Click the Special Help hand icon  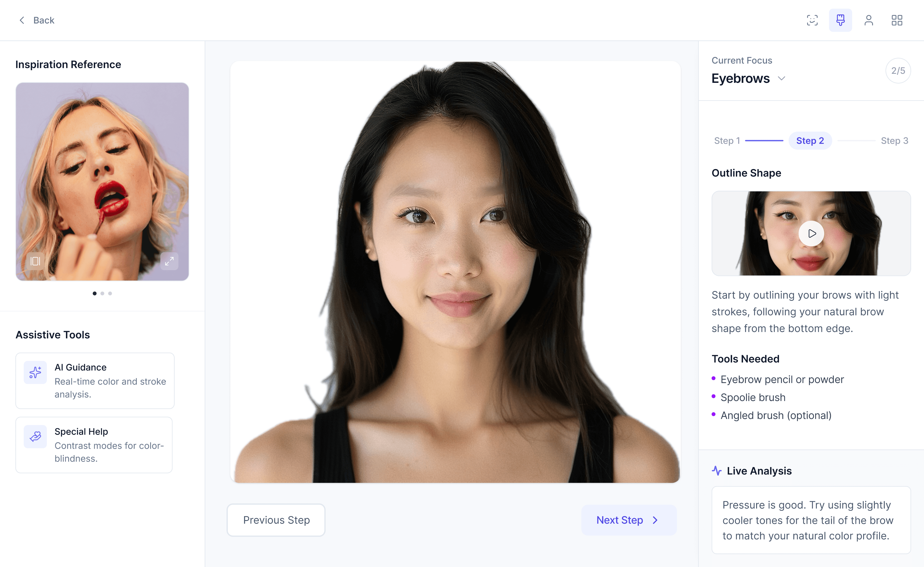35,436
